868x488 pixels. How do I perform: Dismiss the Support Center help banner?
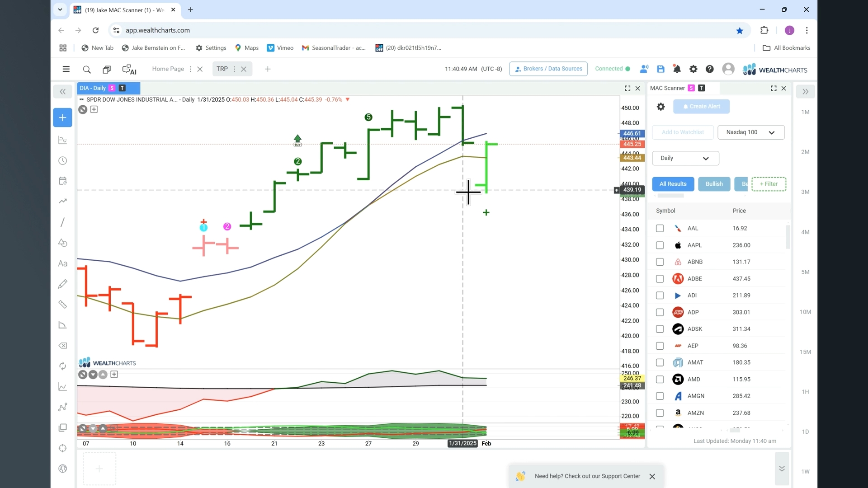tap(652, 477)
